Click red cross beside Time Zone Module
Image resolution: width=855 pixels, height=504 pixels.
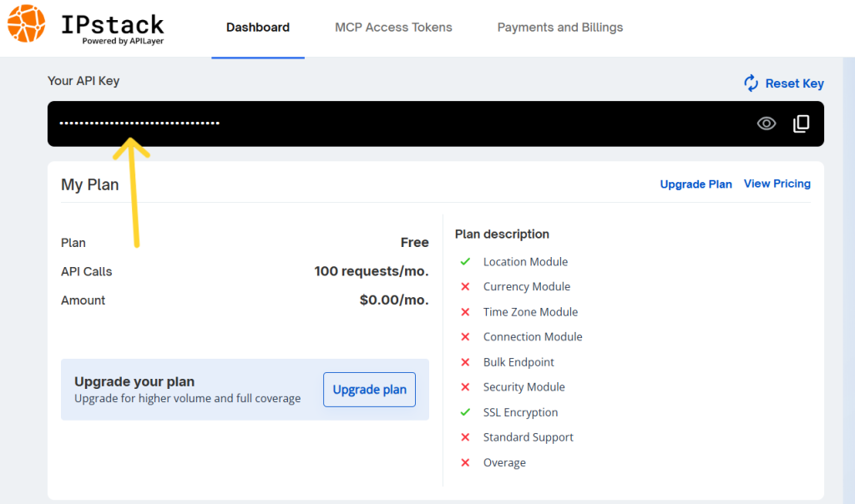[x=465, y=312]
